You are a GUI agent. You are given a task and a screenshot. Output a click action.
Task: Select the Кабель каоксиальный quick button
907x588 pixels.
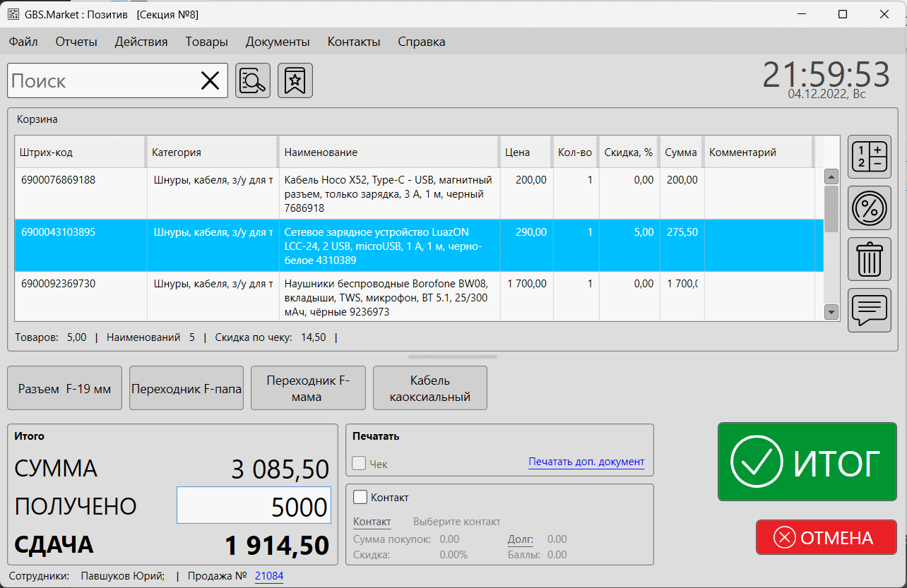(429, 388)
